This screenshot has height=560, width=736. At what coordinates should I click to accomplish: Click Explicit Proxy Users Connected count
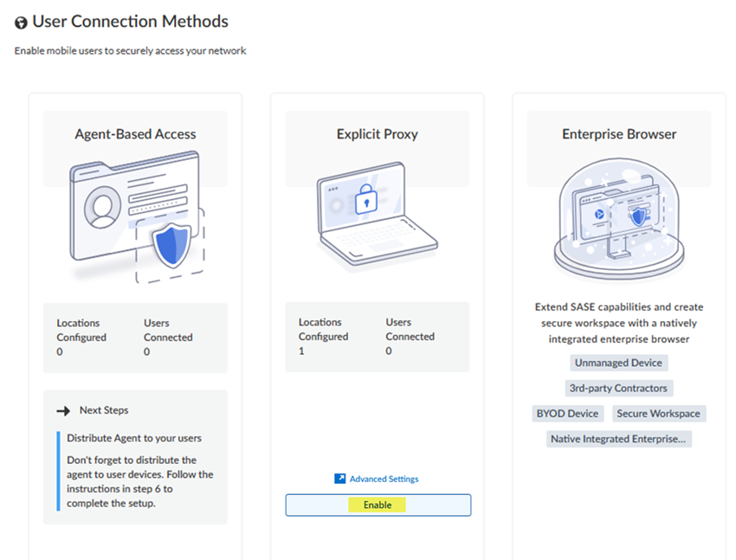click(389, 351)
